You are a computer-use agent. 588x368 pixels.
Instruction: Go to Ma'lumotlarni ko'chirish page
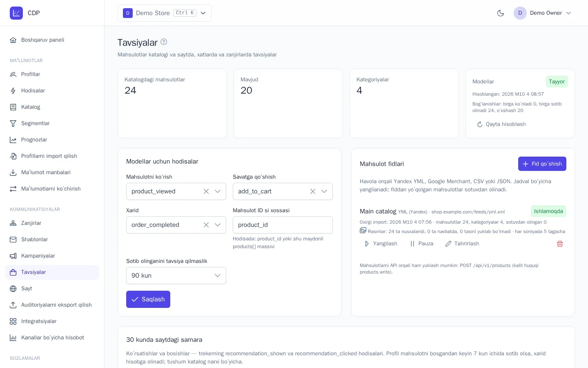pyautogui.click(x=52, y=189)
